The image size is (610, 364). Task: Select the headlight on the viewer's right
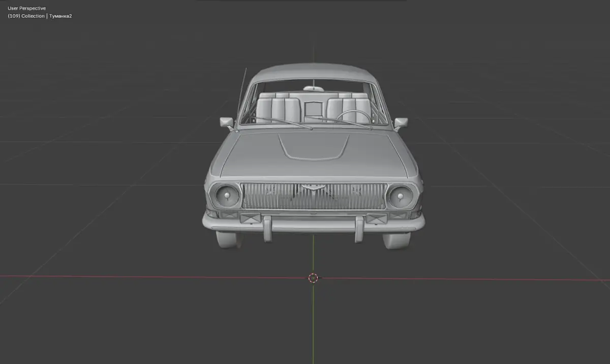(400, 196)
